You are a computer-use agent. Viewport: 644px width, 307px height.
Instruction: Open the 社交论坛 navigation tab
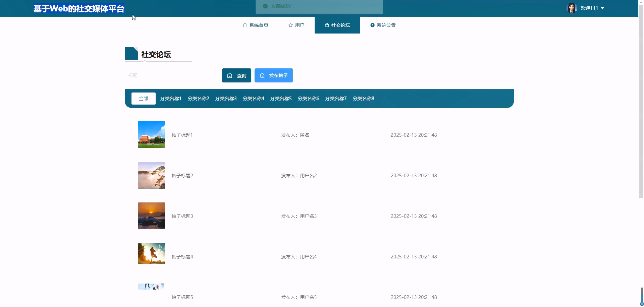[x=337, y=25]
